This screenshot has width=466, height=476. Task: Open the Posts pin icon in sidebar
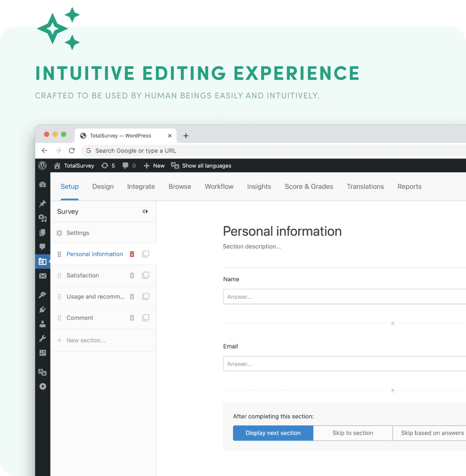43,204
